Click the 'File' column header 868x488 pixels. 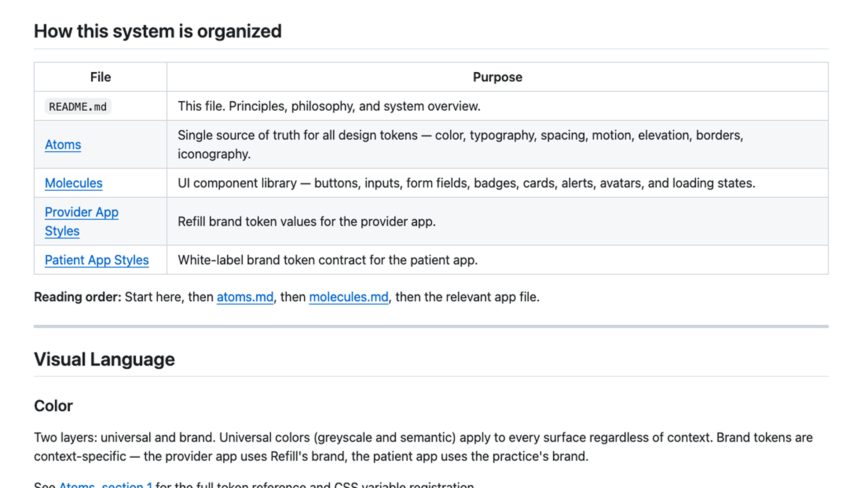tap(100, 77)
